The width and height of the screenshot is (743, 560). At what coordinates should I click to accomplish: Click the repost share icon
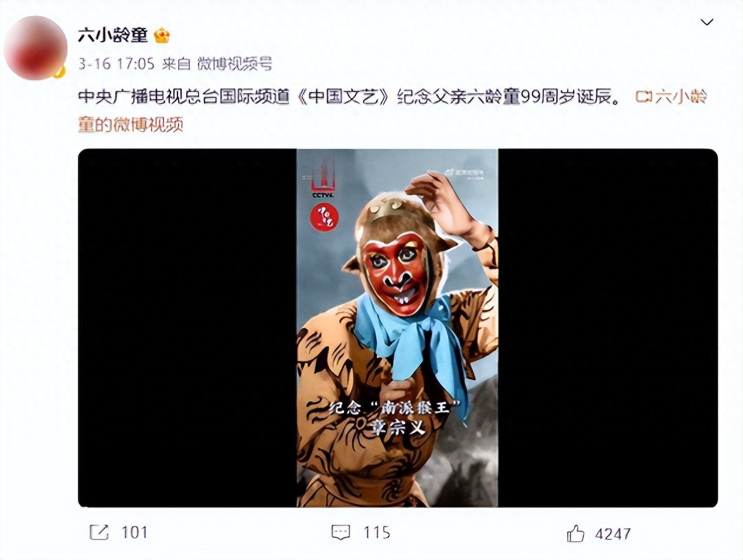click(x=98, y=532)
